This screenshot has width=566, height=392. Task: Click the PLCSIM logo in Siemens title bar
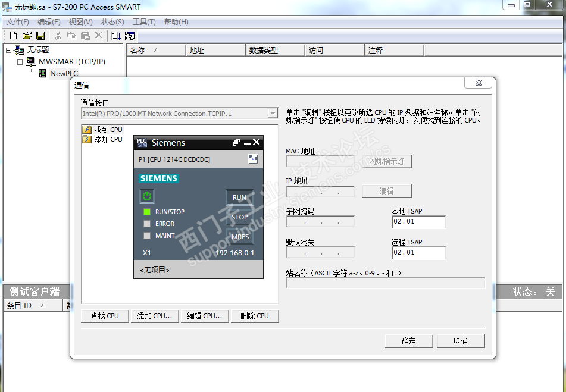[x=142, y=142]
